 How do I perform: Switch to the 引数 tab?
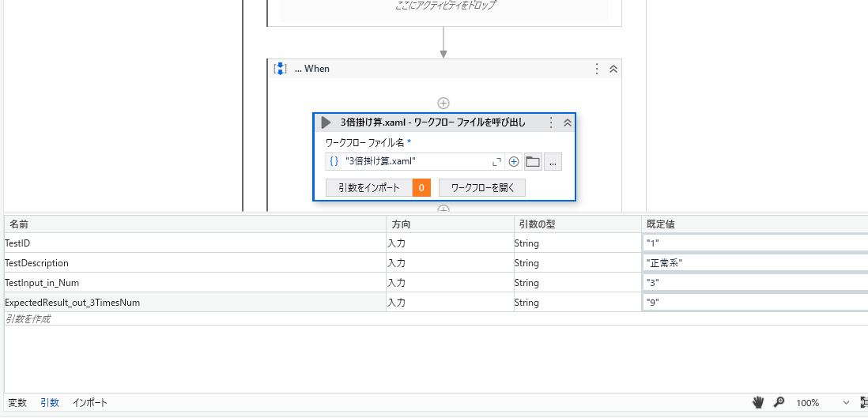50,403
